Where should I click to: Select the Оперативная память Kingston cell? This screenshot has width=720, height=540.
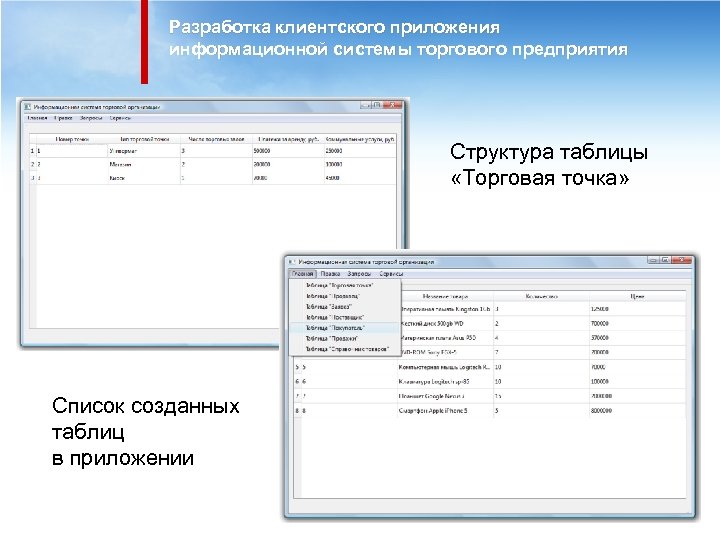coord(445,309)
